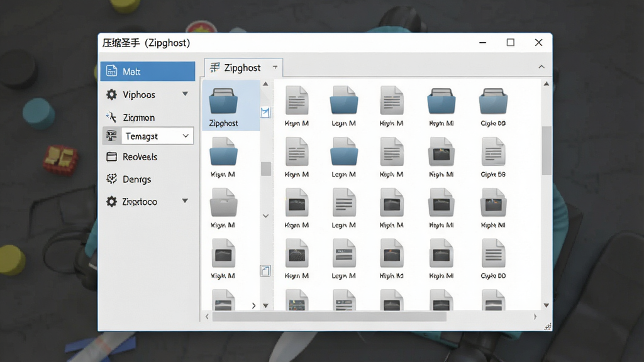Open the blue folder directly below Zipghost folder
The width and height of the screenshot is (644, 362).
click(223, 158)
